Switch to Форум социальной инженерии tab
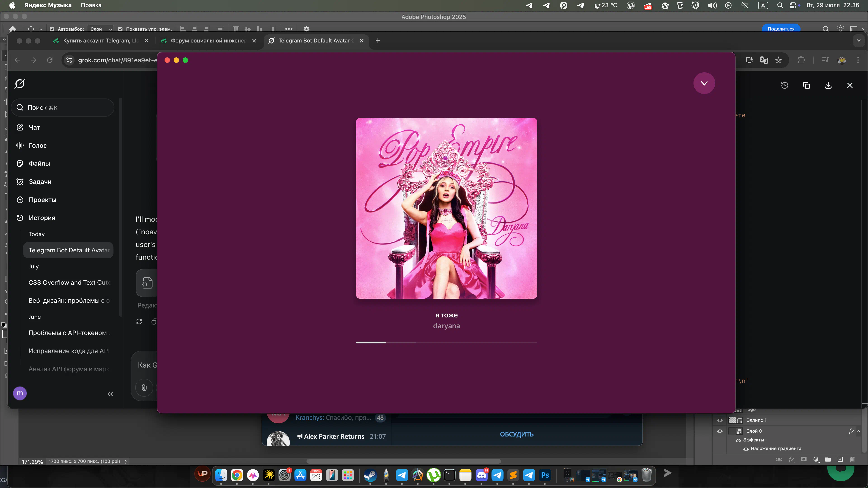Image resolution: width=868 pixels, height=488 pixels. point(208,41)
